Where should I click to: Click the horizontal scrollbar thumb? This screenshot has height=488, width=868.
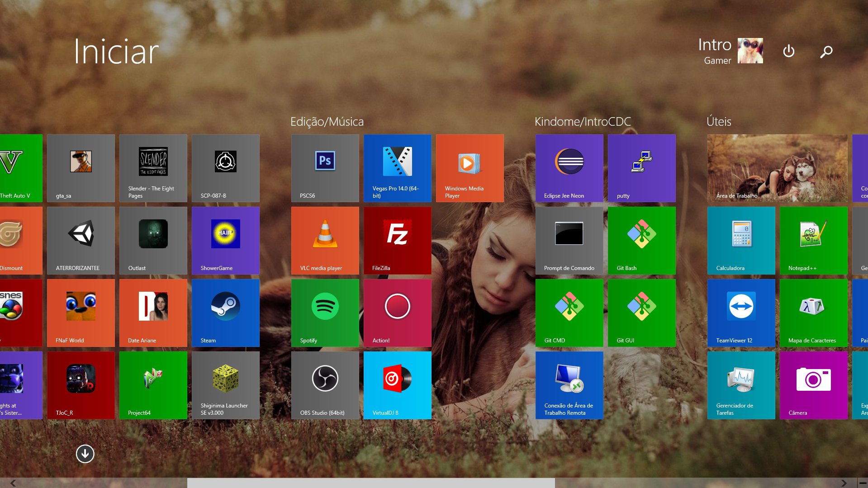(x=371, y=483)
